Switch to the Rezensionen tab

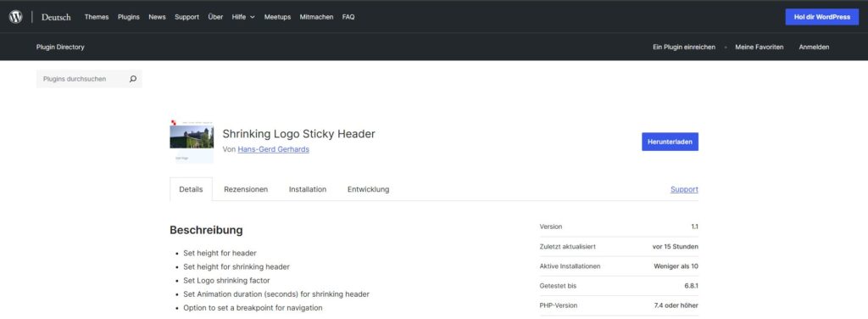click(x=246, y=189)
